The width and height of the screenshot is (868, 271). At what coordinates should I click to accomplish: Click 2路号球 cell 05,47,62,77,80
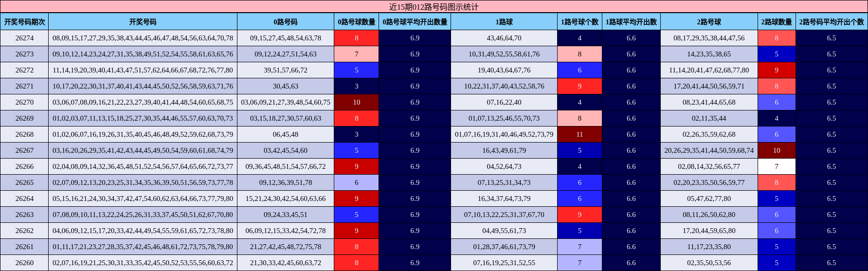click(x=709, y=199)
